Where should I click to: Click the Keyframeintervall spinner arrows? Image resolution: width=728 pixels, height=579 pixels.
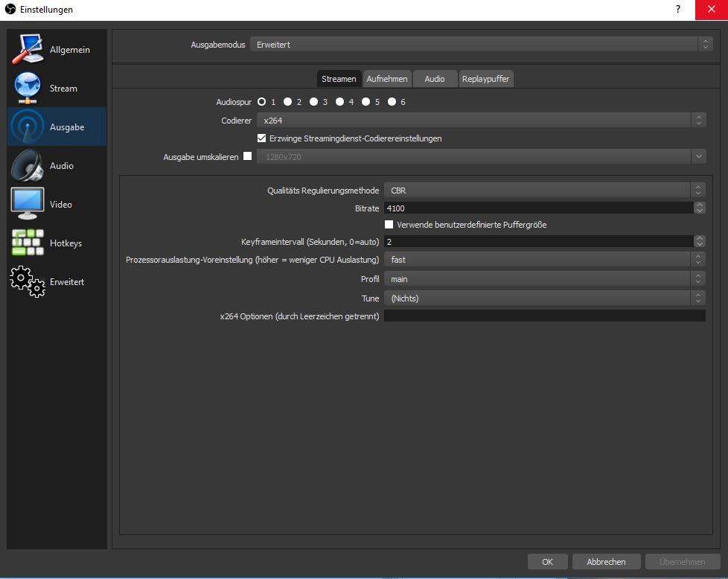click(x=700, y=241)
